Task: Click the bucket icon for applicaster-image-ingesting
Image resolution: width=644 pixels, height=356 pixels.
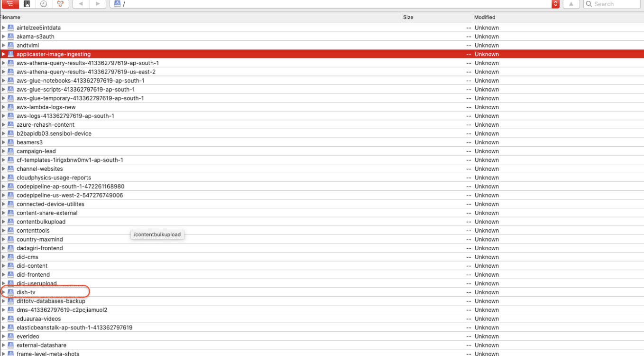Action: [10, 54]
